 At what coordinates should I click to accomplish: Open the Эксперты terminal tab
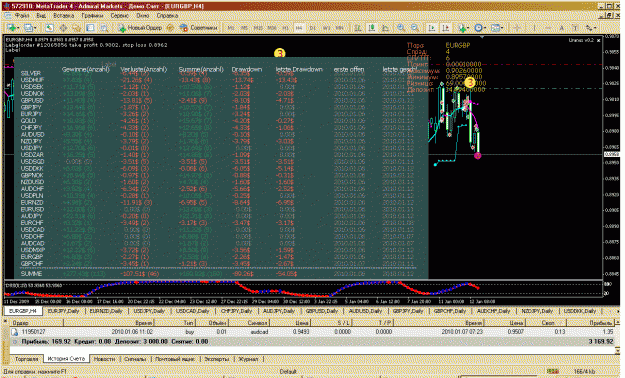click(x=217, y=359)
